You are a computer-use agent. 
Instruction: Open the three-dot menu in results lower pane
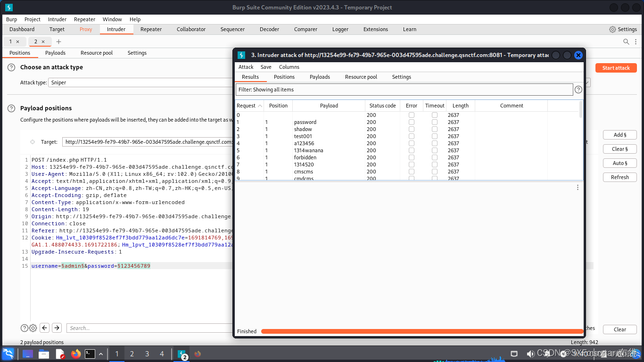(x=578, y=188)
